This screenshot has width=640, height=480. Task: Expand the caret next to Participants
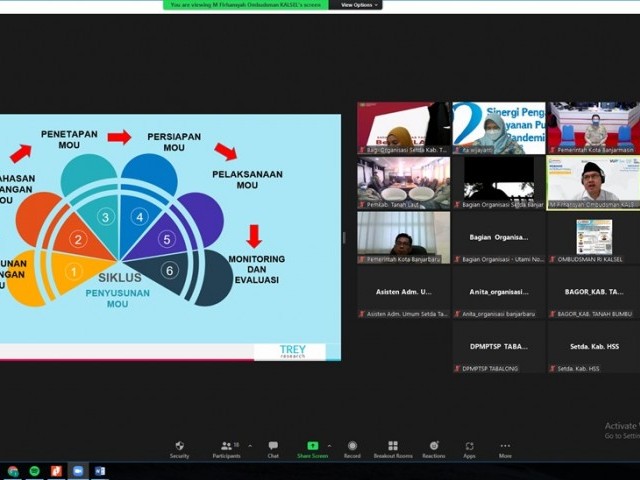tap(250, 446)
